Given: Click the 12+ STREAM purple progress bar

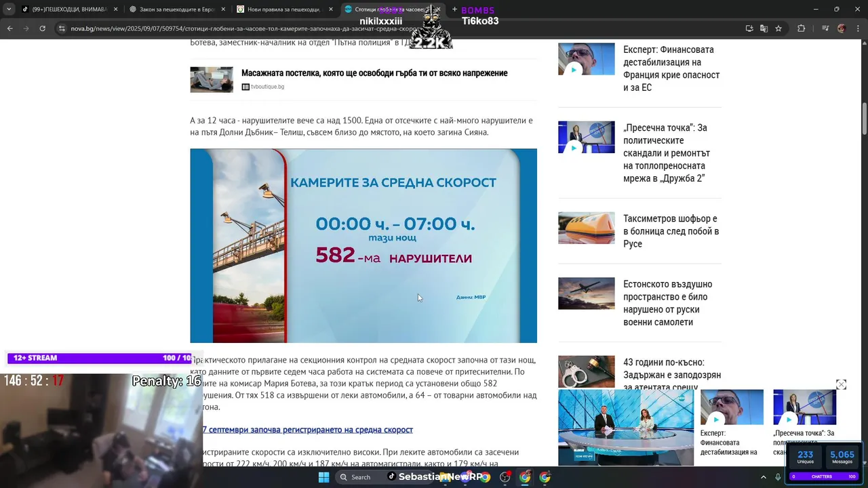Looking at the screenshot, I should 100,358.
